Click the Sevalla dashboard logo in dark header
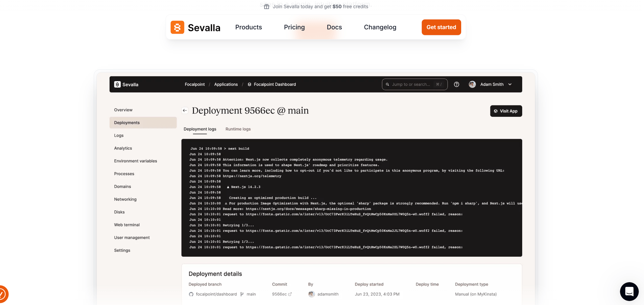The height and width of the screenshot is (305, 644). click(x=126, y=84)
